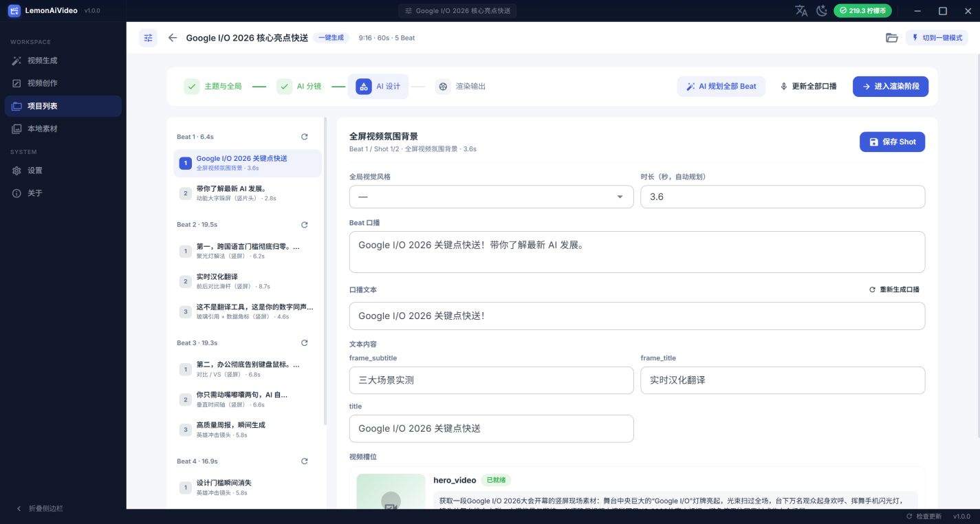This screenshot has height=524, width=980.
Task: Click 更新全部口播 microphone button
Action: tap(808, 87)
